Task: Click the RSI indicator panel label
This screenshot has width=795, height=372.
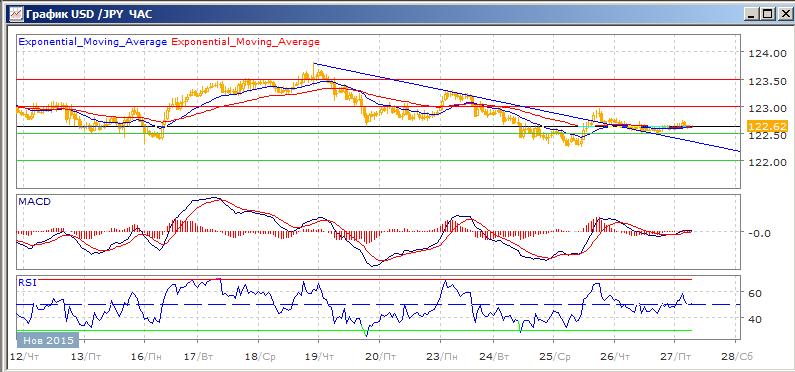Action: tap(27, 283)
